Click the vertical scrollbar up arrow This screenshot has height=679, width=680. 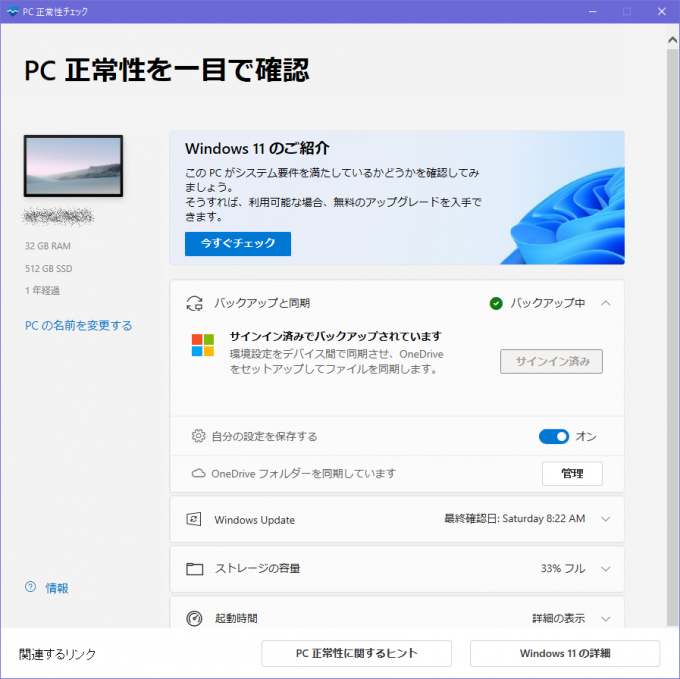click(673, 40)
